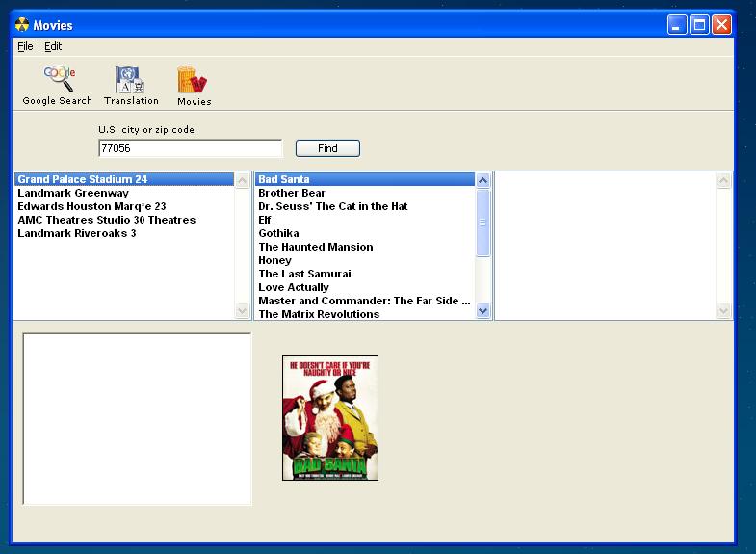Click the Find button
The width and height of the screenshot is (756, 554).
tap(327, 148)
